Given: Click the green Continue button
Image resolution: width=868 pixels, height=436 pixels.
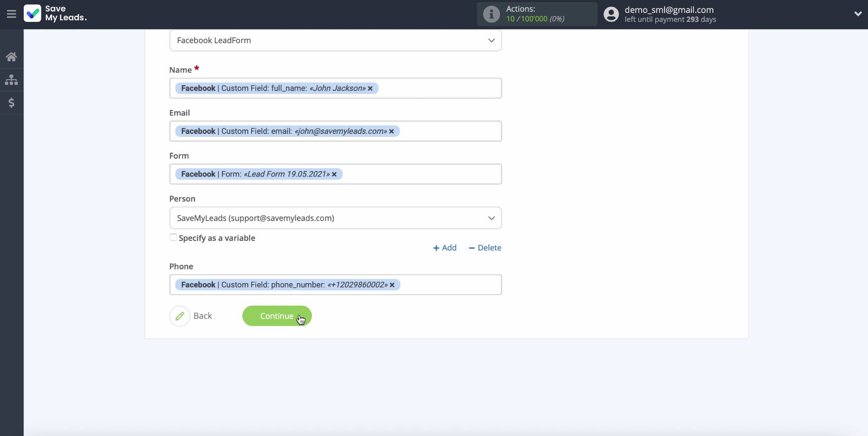Looking at the screenshot, I should pyautogui.click(x=277, y=316).
